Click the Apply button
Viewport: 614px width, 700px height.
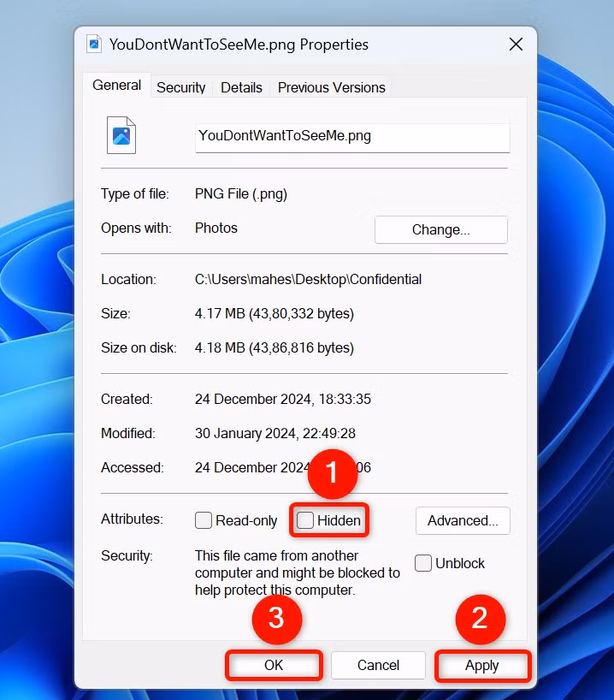482,665
